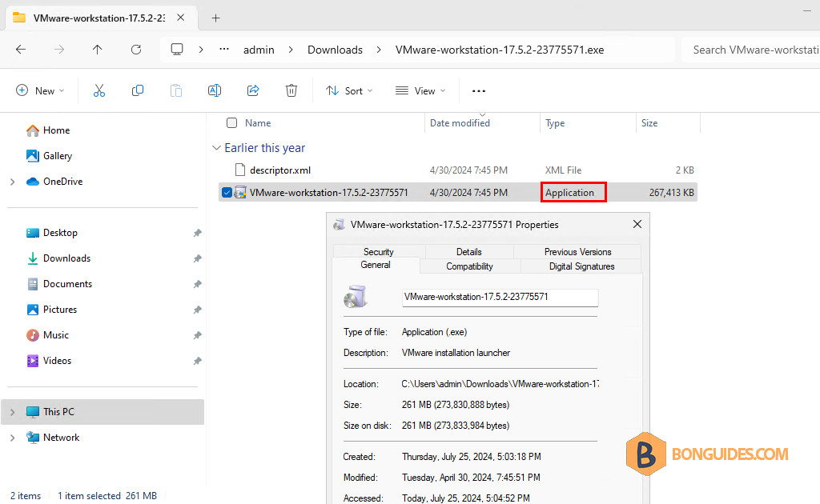Switch to the Previous Versions tab
The image size is (820, 504).
[x=578, y=252]
